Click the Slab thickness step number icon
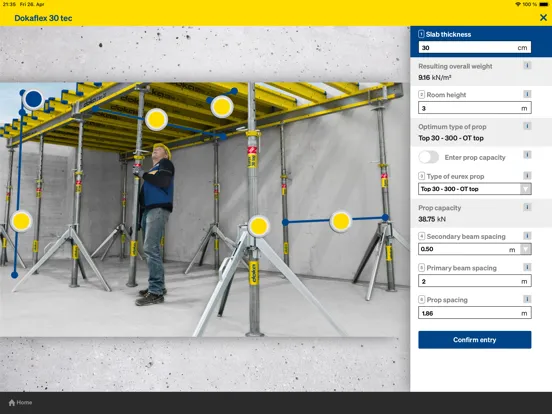The width and height of the screenshot is (552, 414). (x=421, y=34)
